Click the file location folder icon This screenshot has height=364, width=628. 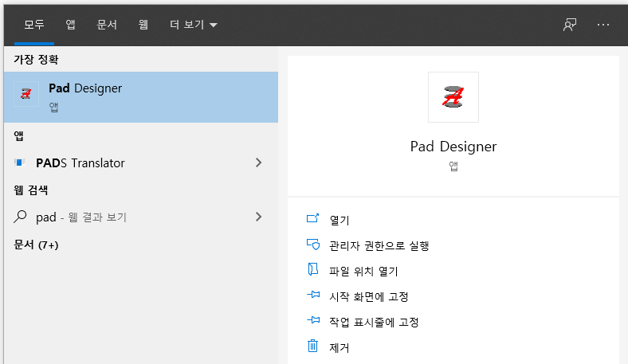[312, 269]
